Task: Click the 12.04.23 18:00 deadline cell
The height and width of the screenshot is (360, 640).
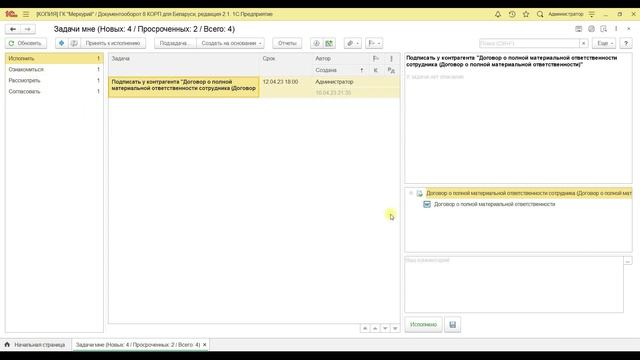Action: [280, 82]
